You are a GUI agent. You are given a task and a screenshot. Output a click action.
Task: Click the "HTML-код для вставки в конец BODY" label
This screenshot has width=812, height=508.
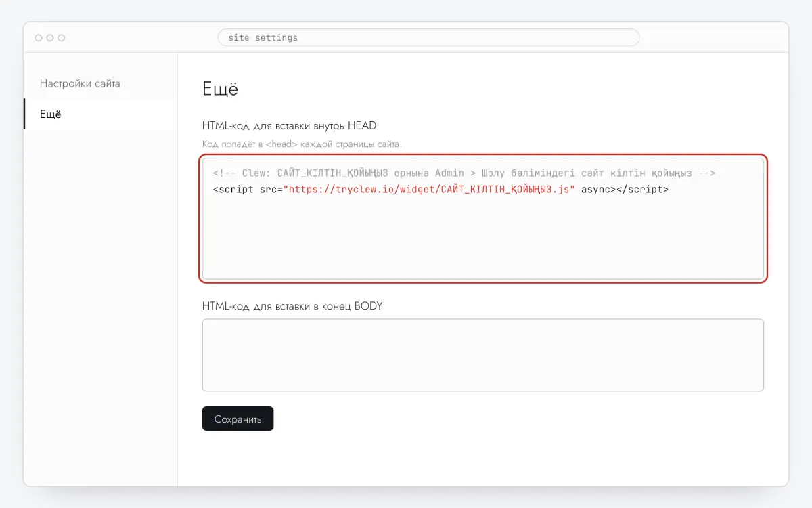pos(292,306)
